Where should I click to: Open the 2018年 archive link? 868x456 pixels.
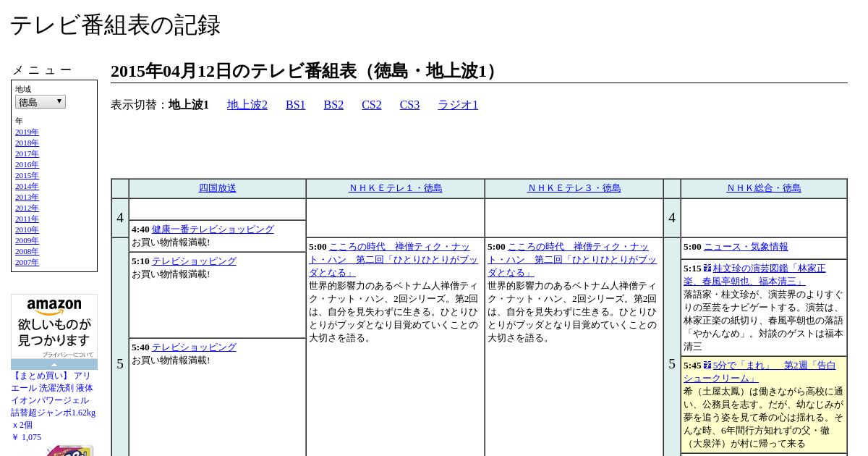click(27, 143)
